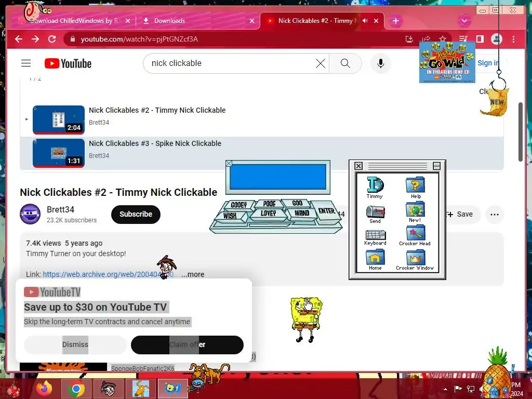Click the SpongeBob desktop character
This screenshot has height=399, width=532.
point(306,320)
